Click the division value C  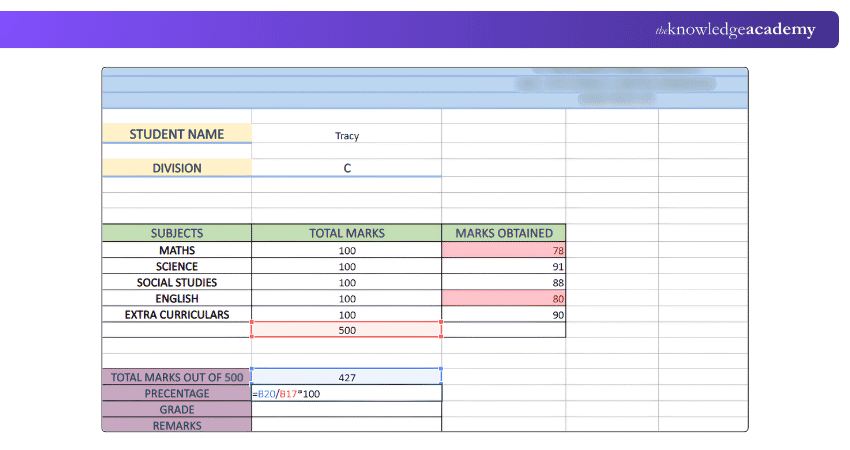346,168
